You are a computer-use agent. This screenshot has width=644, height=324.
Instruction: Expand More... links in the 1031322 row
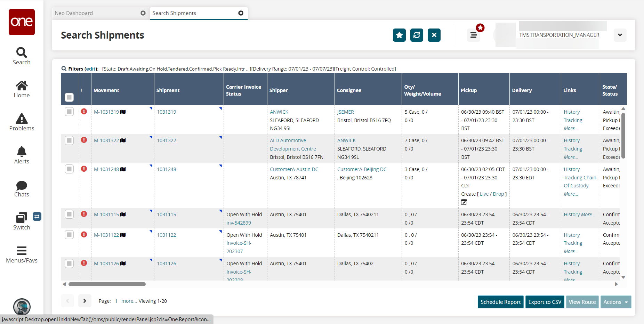(571, 157)
